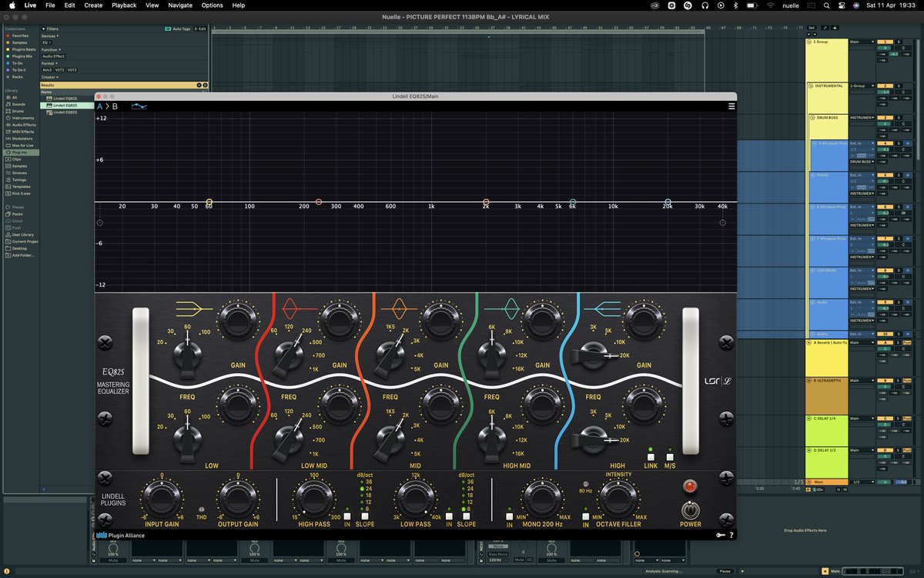Open INSTRUMENTAL track 1-Group output dropdown
This screenshot has width=924, height=578.
pyautogui.click(x=862, y=86)
